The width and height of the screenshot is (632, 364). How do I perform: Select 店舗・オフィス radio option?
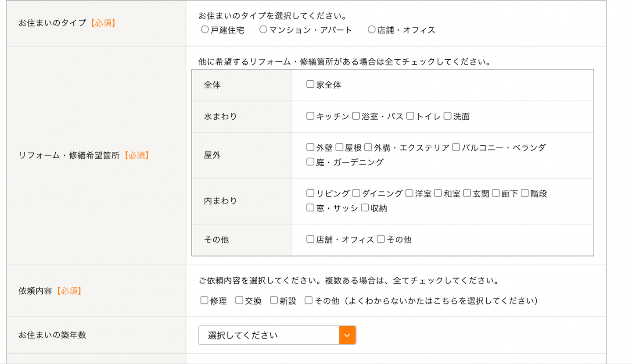[x=372, y=30]
